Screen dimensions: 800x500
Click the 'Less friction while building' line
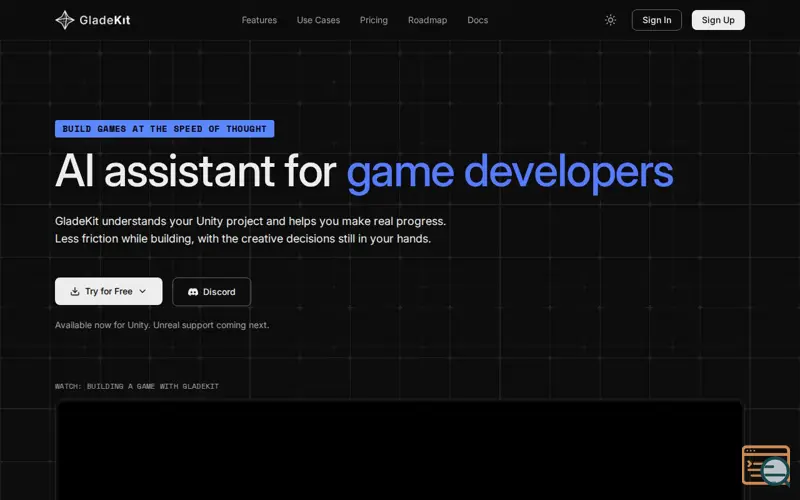click(x=243, y=238)
